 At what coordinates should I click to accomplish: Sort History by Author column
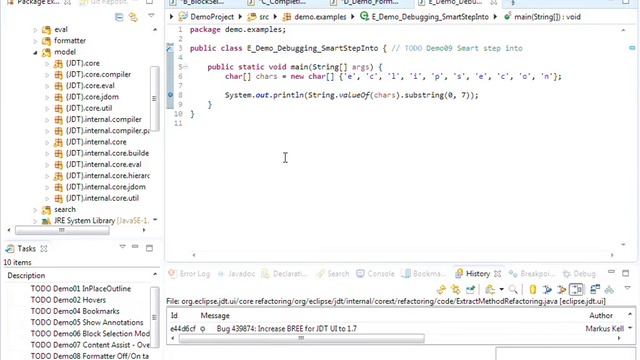(601, 316)
